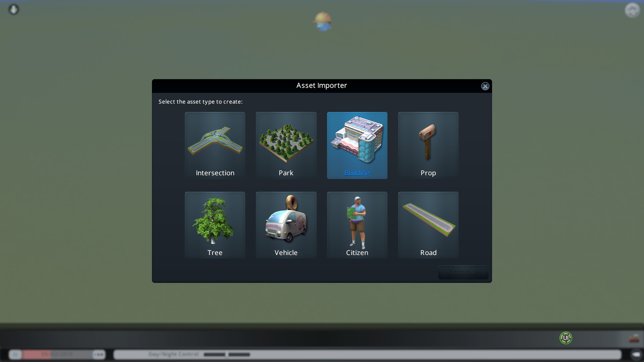Choose the Tree asset type
This screenshot has width=644, height=362.
tap(215, 225)
